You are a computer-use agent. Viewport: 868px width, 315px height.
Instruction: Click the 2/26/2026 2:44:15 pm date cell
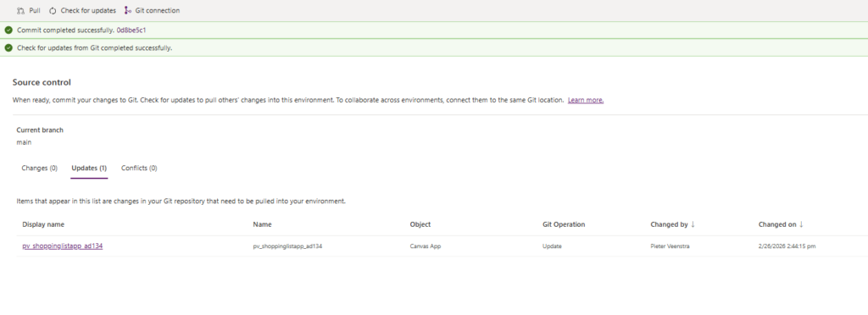(x=787, y=246)
